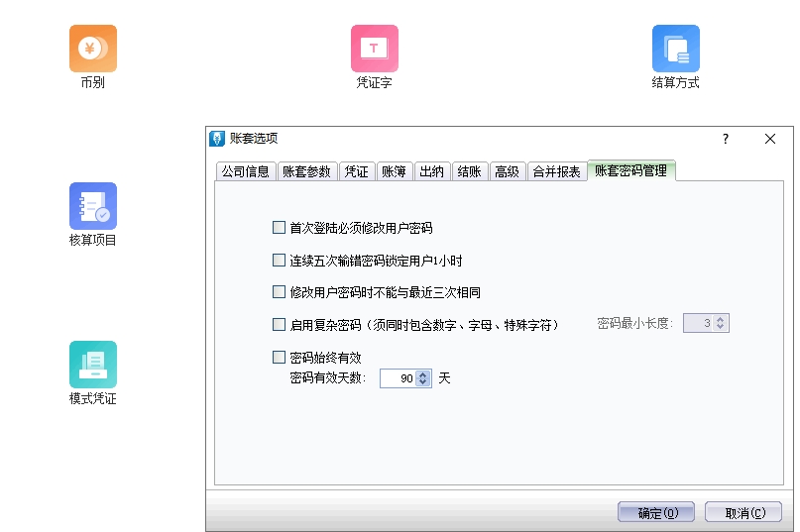Screen dimensions: 800x532
Task: Click the 天 unit label
Action: click(444, 378)
